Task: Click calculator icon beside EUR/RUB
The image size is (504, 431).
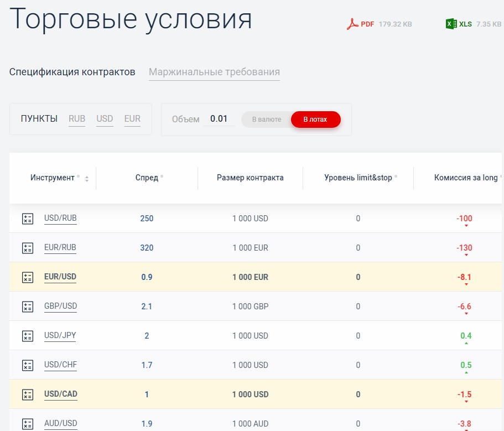Action: [x=27, y=248]
